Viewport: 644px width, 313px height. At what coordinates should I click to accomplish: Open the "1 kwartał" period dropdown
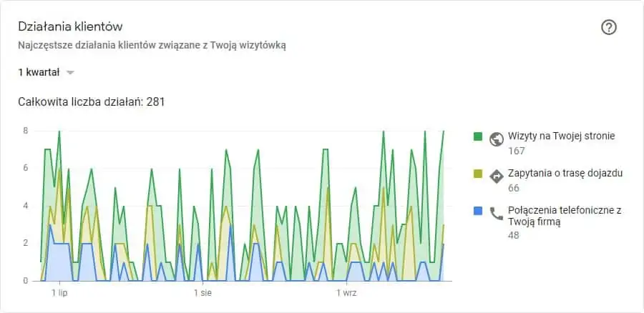(x=46, y=73)
